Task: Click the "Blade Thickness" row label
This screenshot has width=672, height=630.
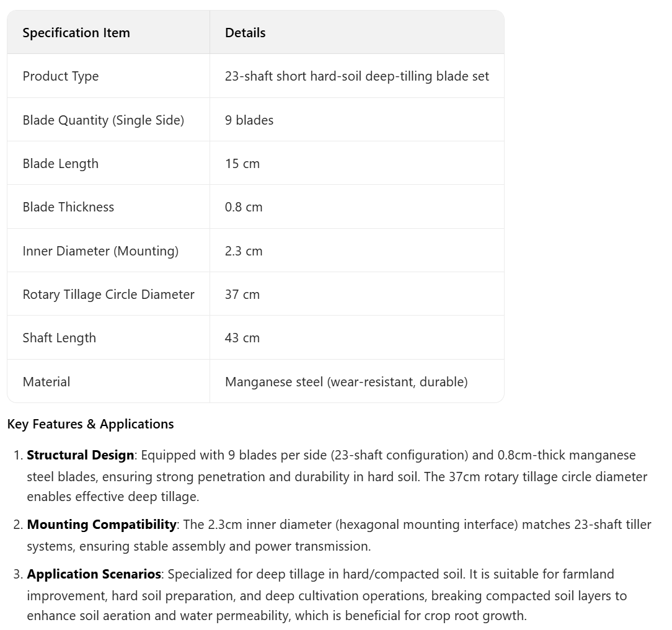Action: [68, 207]
